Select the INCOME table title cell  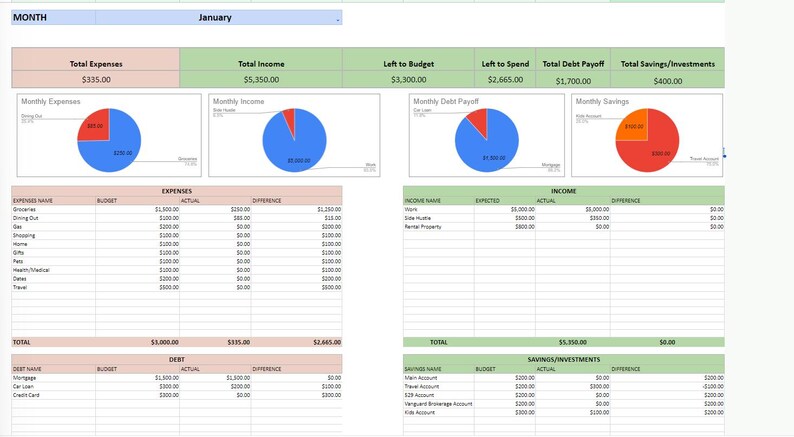click(564, 191)
